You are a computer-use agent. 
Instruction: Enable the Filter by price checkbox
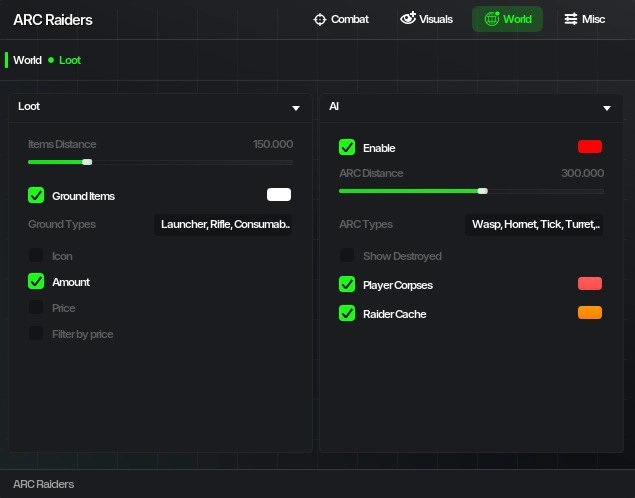click(x=36, y=334)
